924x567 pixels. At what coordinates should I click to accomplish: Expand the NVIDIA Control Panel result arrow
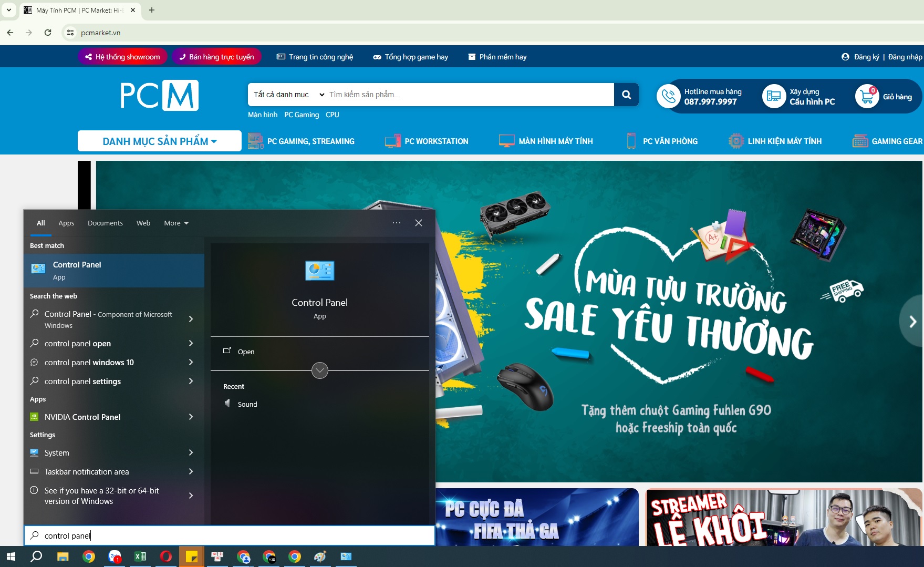point(191,417)
